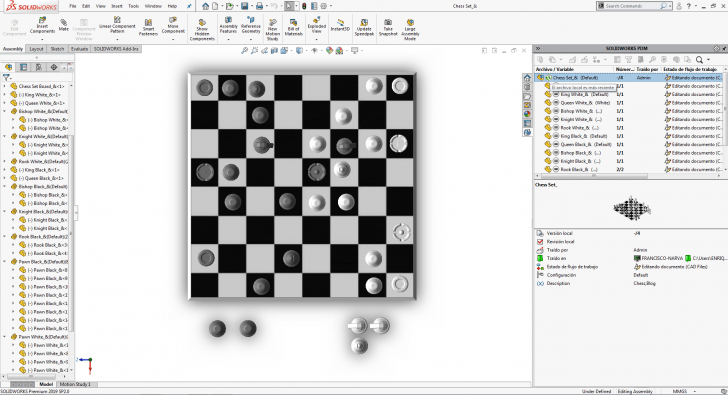The image size is (728, 395).
Task: Select Queen Black in feature tree
Action: point(41,178)
